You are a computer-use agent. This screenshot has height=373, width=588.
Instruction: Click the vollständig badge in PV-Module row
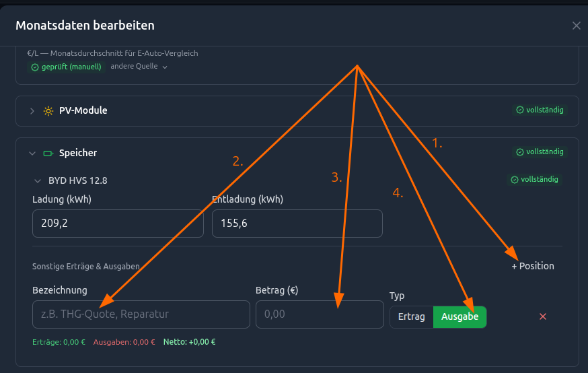[x=540, y=110]
